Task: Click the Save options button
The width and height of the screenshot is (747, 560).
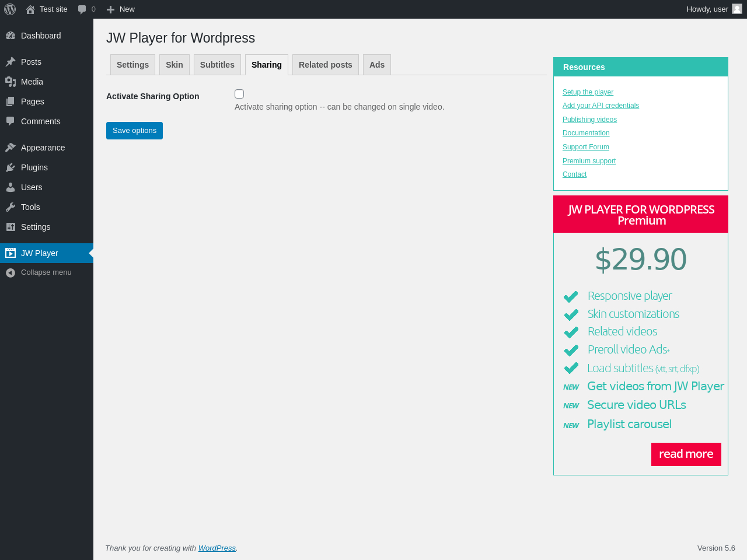Action: [134, 131]
